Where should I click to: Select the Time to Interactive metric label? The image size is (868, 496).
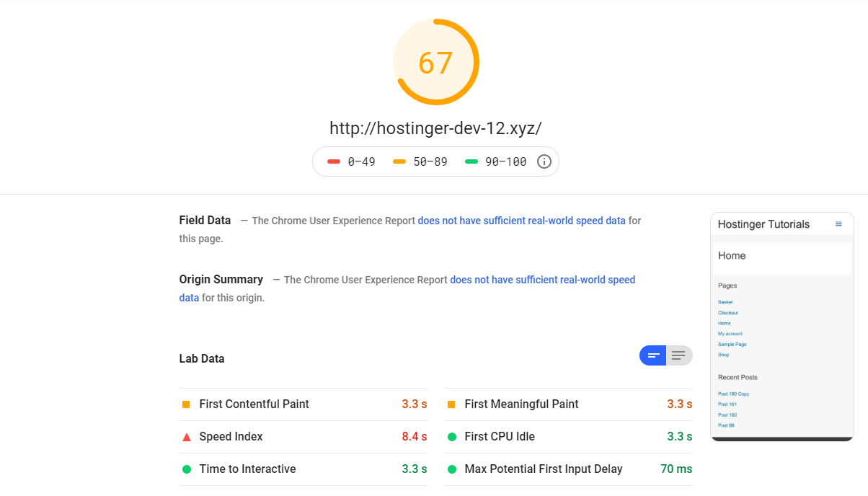pyautogui.click(x=248, y=469)
